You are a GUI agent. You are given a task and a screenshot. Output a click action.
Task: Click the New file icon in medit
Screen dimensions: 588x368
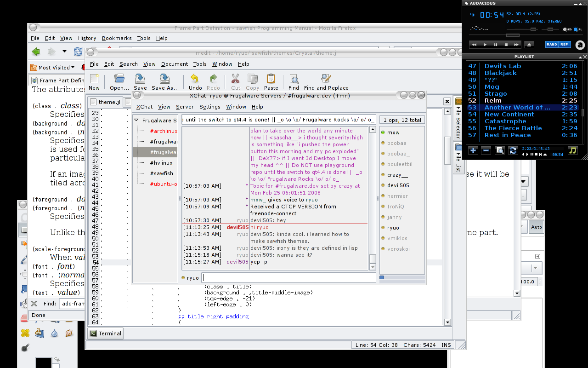coord(94,79)
